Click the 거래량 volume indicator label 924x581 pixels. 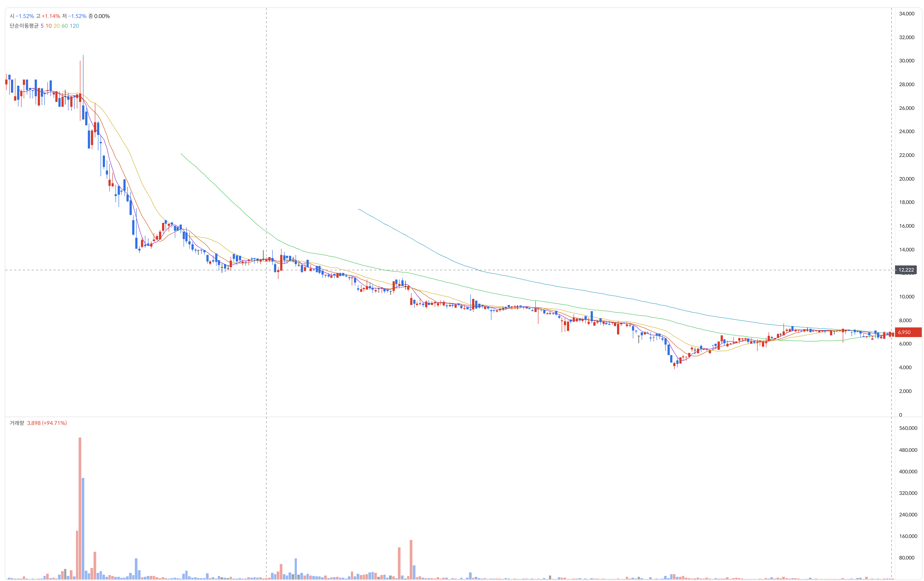[x=16, y=423]
